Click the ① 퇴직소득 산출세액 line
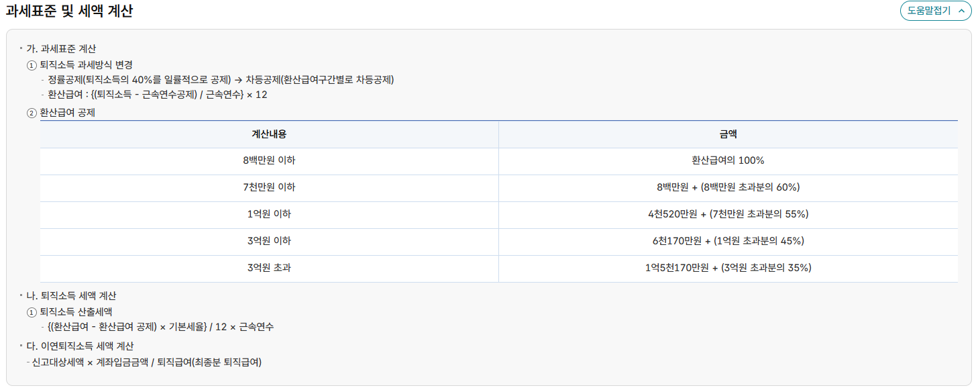Viewport: 980px width, 390px height. coord(70,311)
